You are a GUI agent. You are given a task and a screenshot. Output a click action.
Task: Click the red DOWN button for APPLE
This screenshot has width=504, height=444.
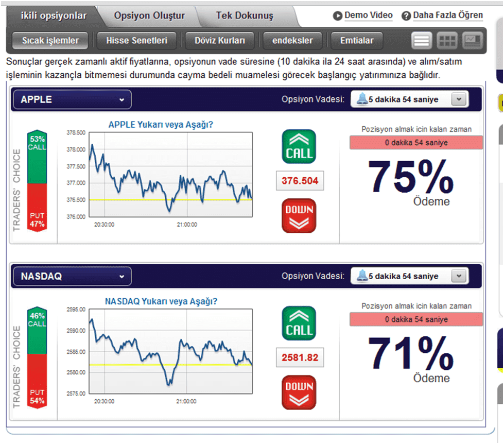(x=299, y=216)
